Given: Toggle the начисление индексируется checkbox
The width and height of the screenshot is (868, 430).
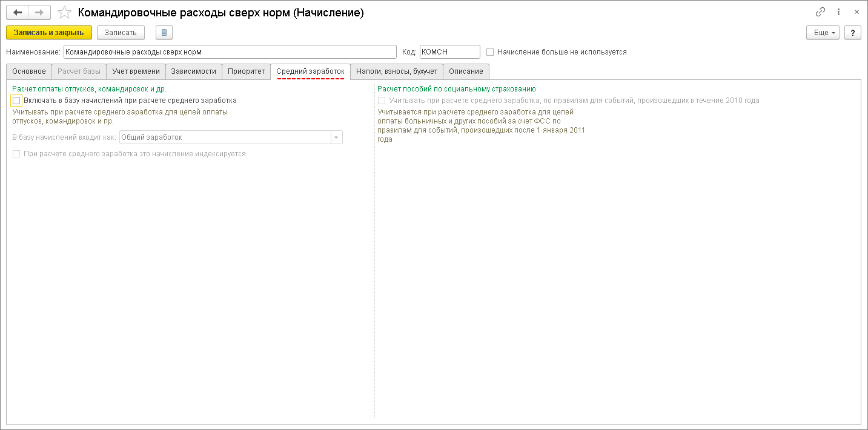Looking at the screenshot, I should tap(16, 154).
